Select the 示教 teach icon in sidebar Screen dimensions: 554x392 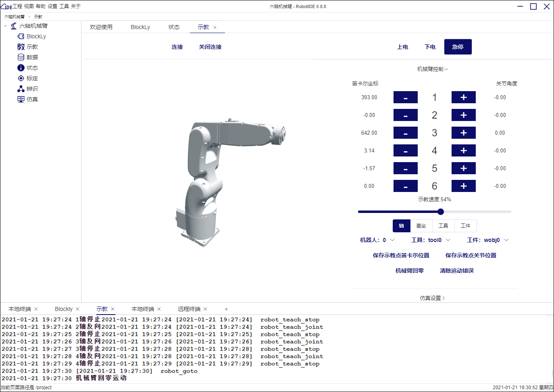pos(21,47)
